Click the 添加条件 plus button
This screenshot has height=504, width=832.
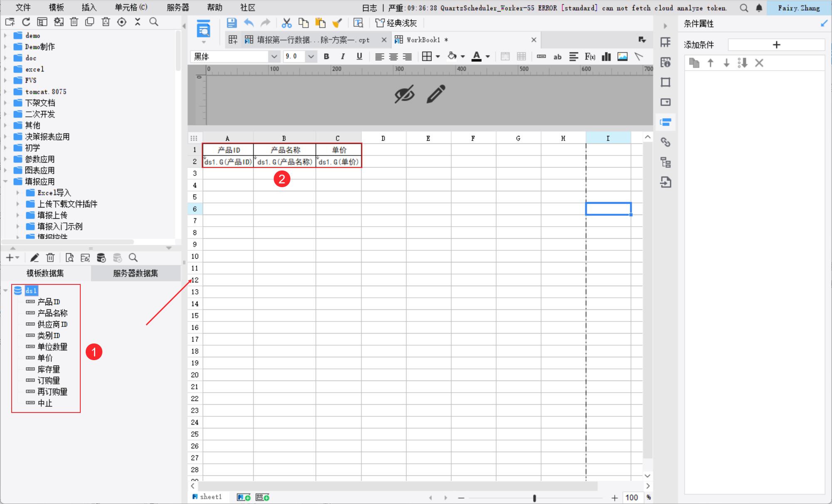[x=776, y=45]
